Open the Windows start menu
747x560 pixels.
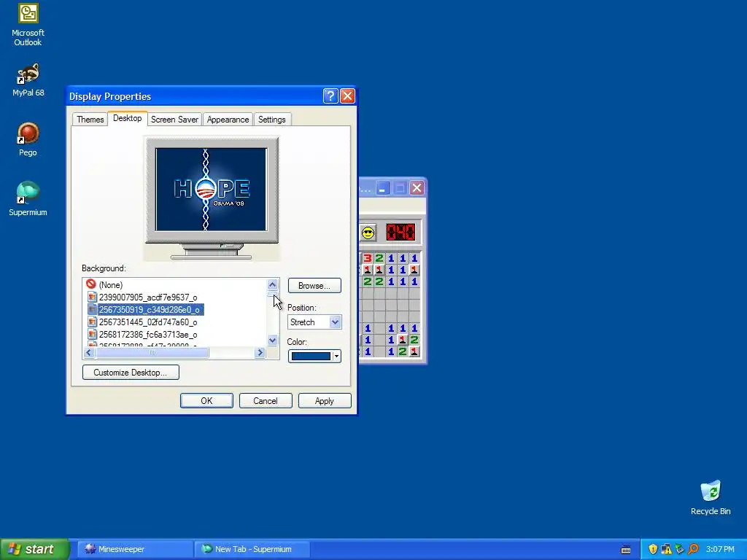pos(35,549)
